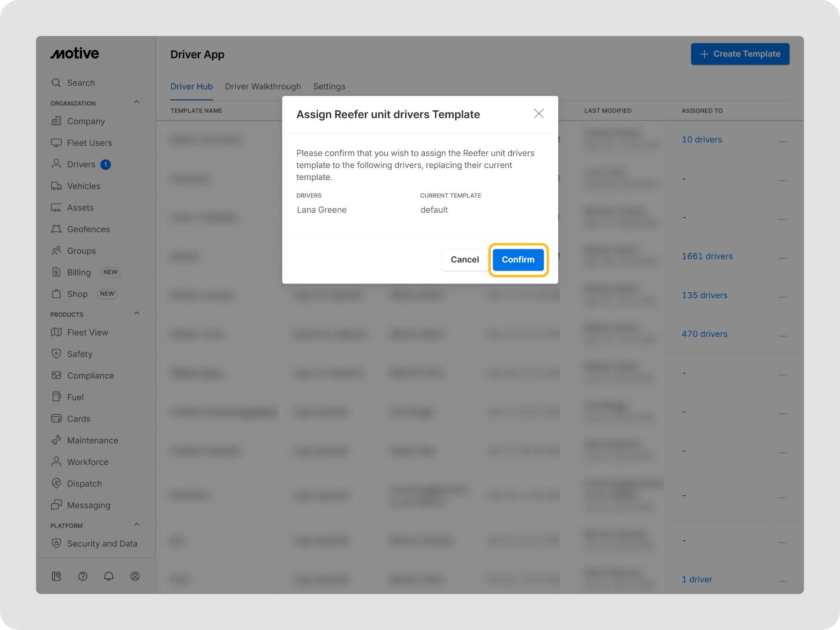Screen dimensions: 840x630
Task: Switch to the Settings tab
Action: (x=329, y=87)
